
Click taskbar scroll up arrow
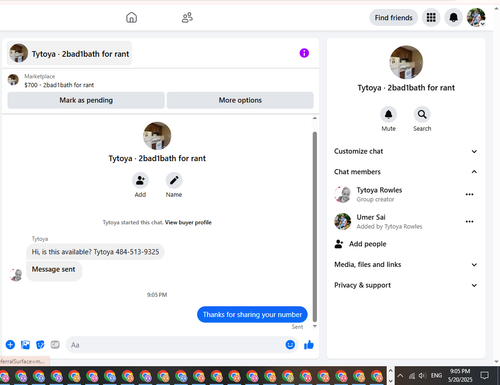pos(390,370)
